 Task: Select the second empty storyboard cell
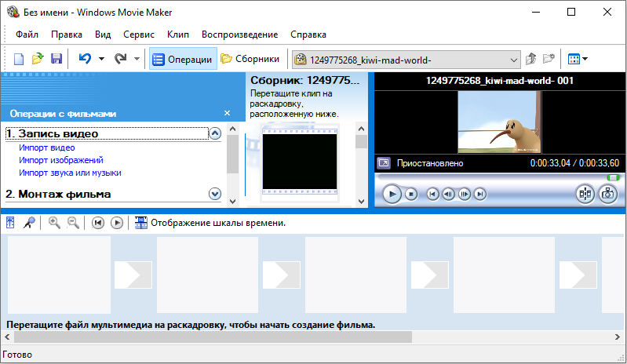click(207, 275)
